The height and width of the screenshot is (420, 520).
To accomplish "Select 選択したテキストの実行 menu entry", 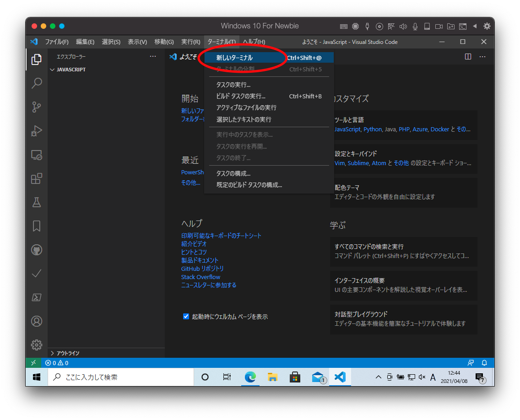I will pyautogui.click(x=269, y=119).
